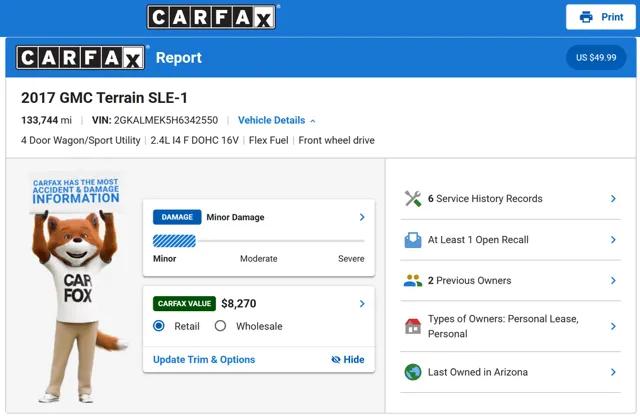Click the 133,744 mi mileage text
This screenshot has height=416, width=640.
(x=47, y=120)
